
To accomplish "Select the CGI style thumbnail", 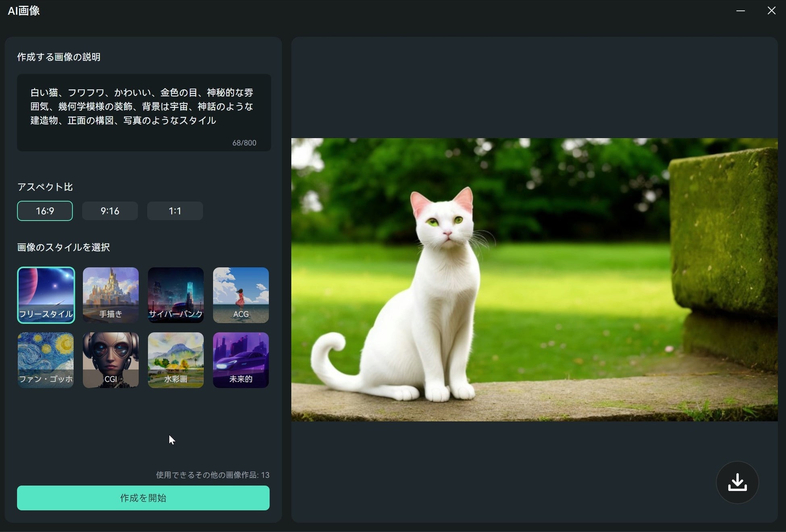I will (110, 360).
